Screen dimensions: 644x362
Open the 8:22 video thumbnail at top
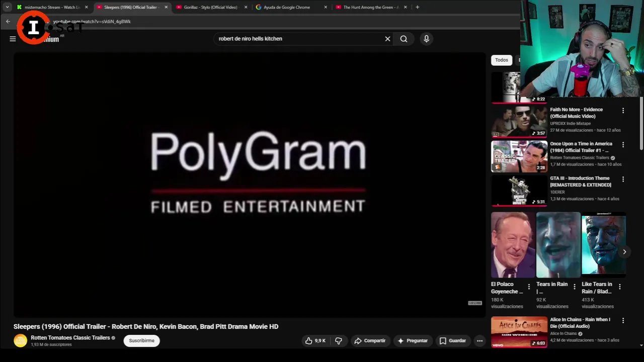519,87
